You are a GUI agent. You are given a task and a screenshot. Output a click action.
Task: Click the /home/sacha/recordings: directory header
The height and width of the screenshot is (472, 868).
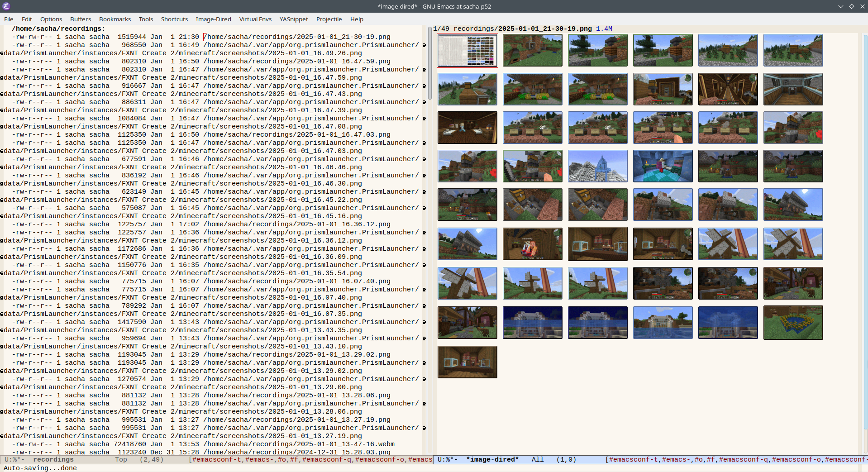pos(58,29)
